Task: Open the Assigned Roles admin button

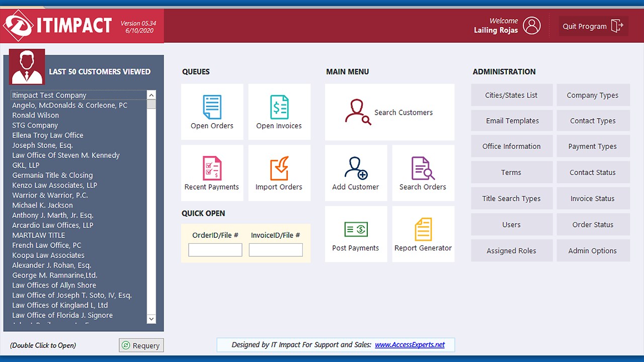Action: click(512, 251)
